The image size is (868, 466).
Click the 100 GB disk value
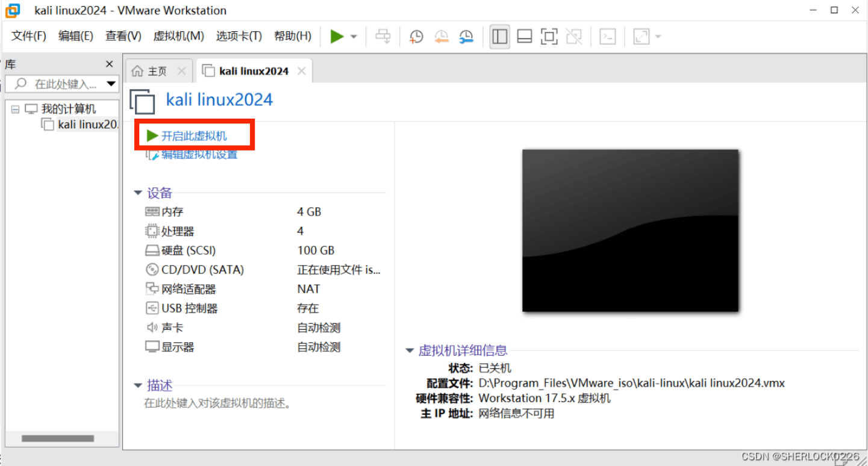316,250
